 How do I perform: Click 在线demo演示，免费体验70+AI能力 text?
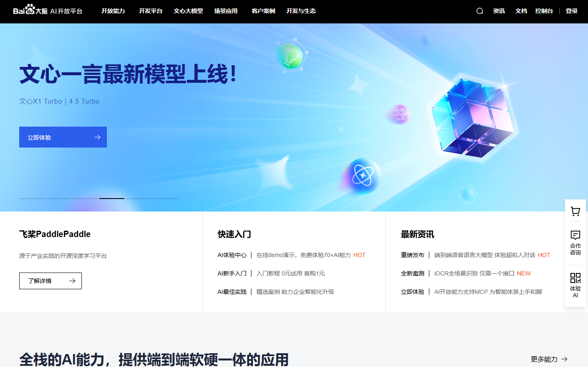(x=304, y=255)
